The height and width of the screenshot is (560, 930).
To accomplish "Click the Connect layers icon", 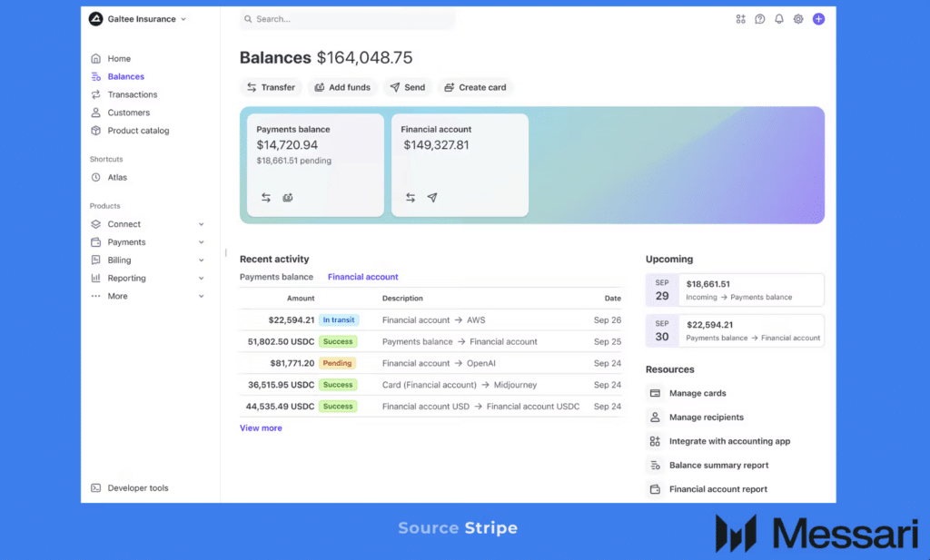I will pos(95,224).
